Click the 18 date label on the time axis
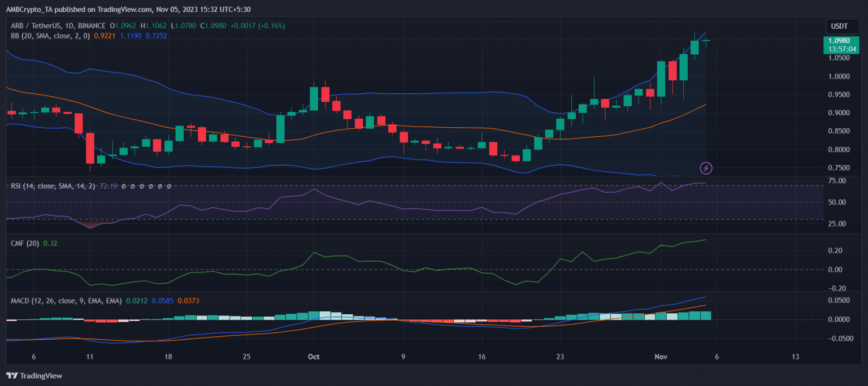The width and height of the screenshot is (868, 386). 168,357
